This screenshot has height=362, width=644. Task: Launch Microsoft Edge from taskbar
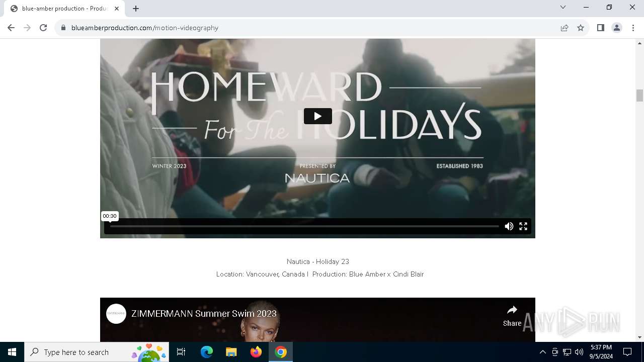[x=207, y=352]
